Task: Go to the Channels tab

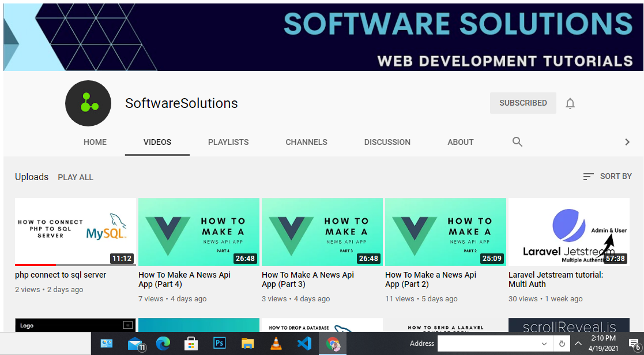Action: click(306, 143)
